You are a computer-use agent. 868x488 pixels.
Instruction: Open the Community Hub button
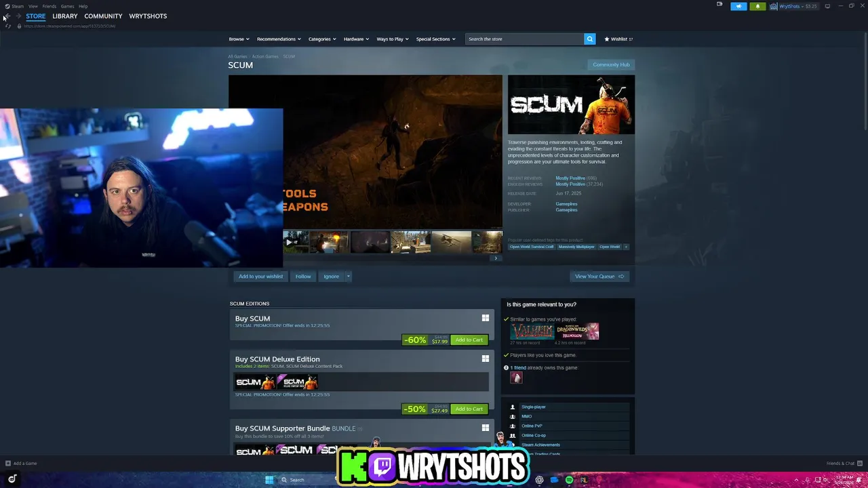pyautogui.click(x=611, y=64)
